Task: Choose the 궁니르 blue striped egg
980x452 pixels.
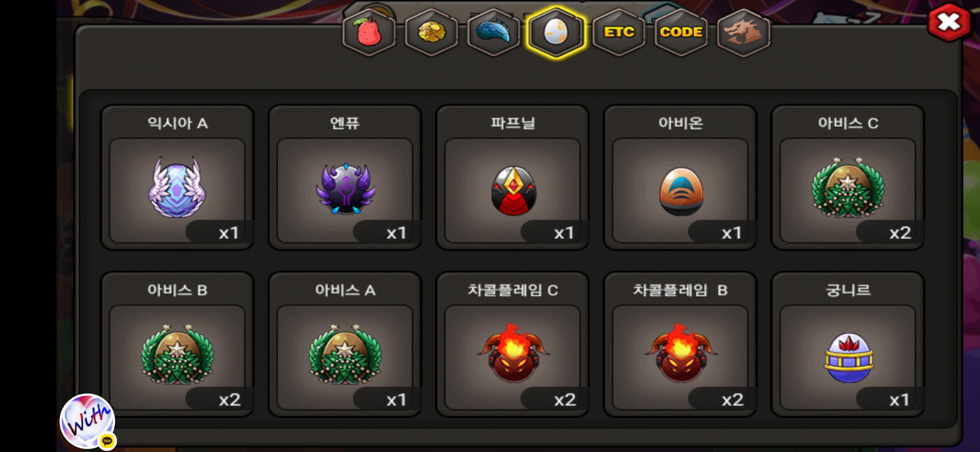Action: point(848,344)
